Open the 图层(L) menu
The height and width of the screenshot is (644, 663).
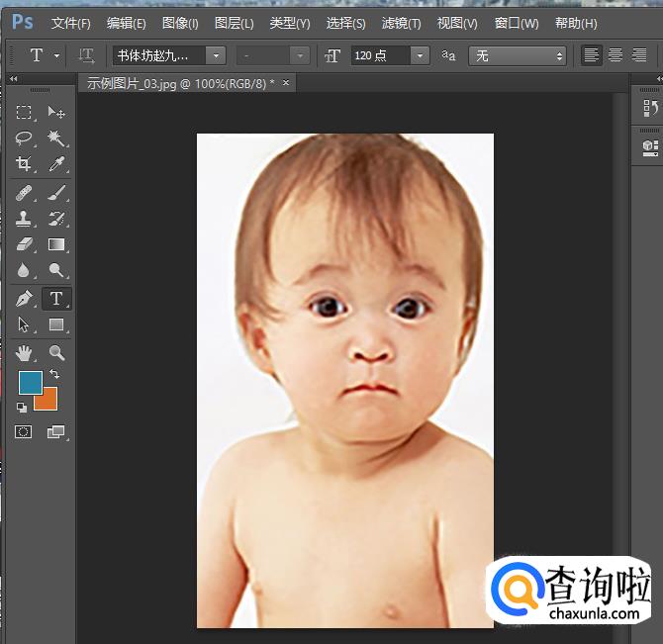coord(234,23)
